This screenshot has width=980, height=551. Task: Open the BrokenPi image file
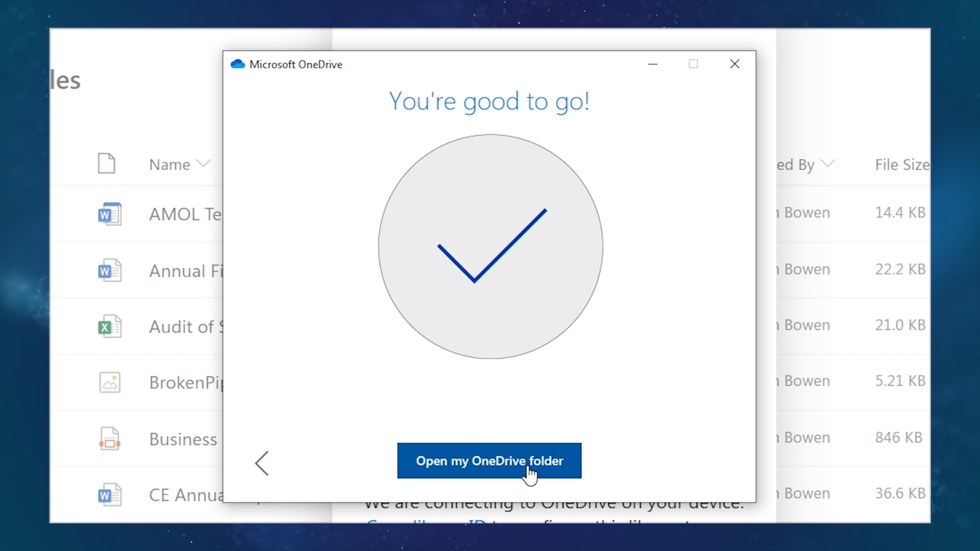click(186, 383)
